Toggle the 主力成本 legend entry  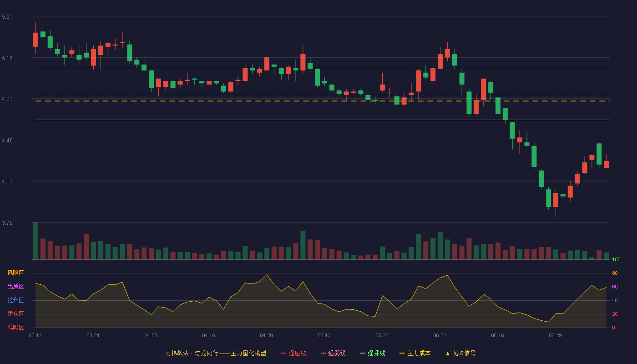[415, 353]
